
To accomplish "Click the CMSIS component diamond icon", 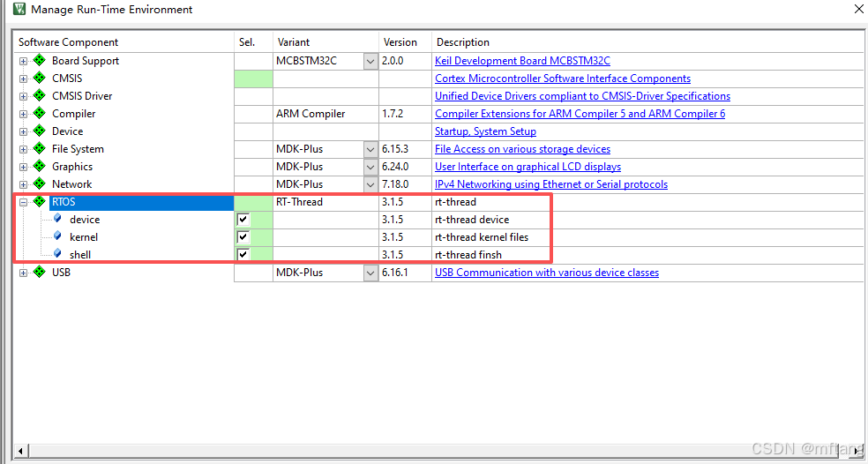I will pos(40,79).
